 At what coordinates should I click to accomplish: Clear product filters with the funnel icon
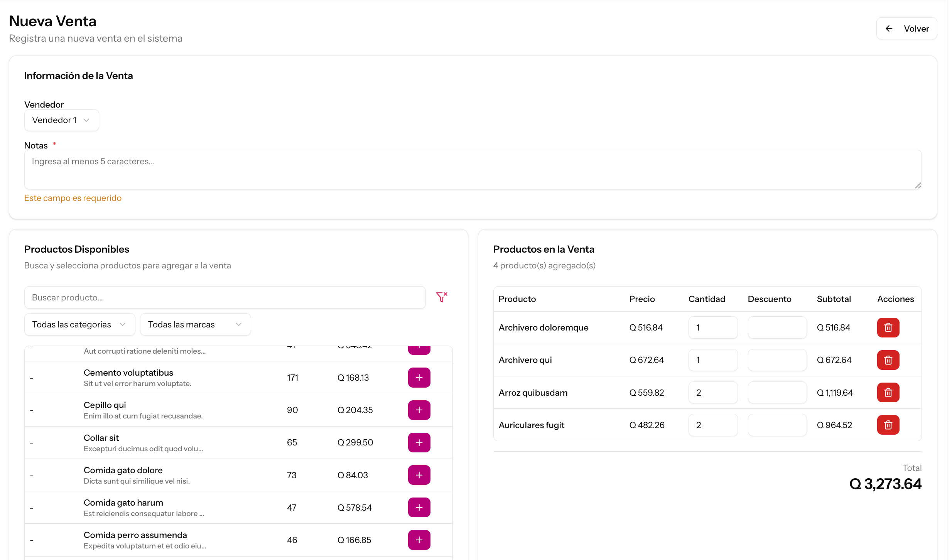click(442, 297)
